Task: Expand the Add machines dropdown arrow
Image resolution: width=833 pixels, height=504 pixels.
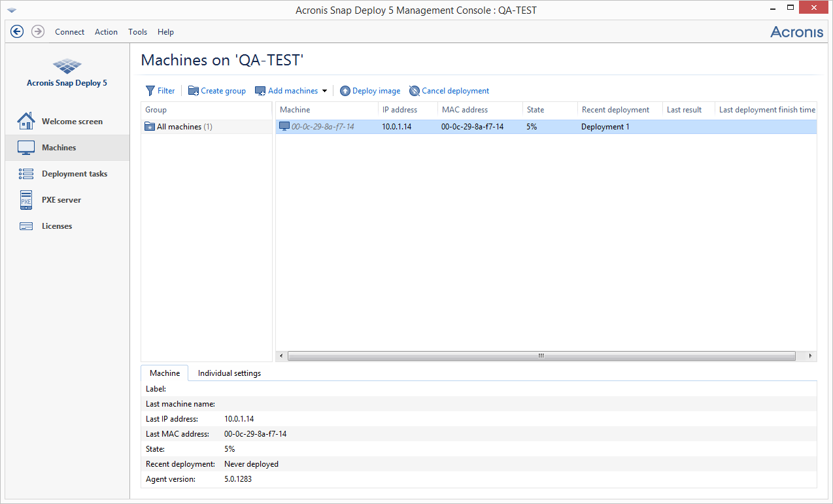Action: [324, 91]
